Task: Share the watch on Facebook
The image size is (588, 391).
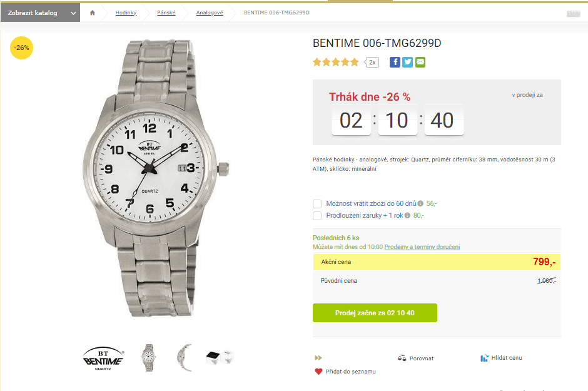Action: [395, 62]
